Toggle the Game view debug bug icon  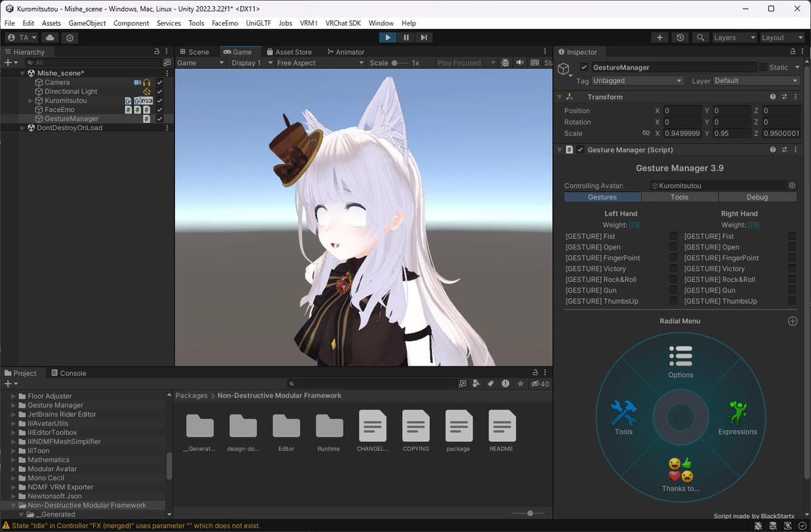(505, 63)
